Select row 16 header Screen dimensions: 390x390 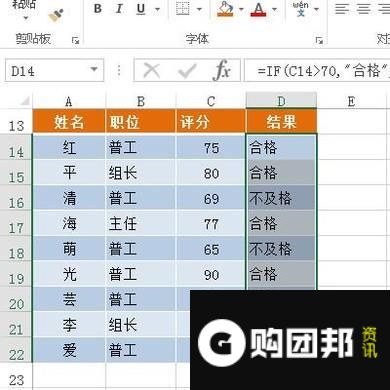click(x=16, y=198)
